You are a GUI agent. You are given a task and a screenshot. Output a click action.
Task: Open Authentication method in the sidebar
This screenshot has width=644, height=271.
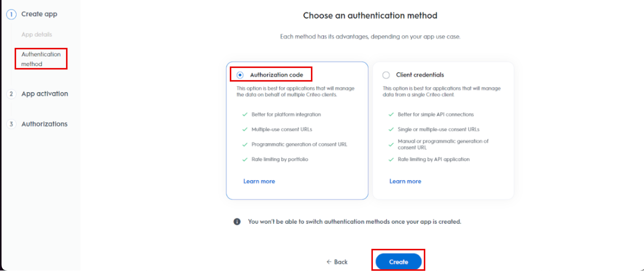coord(41,59)
